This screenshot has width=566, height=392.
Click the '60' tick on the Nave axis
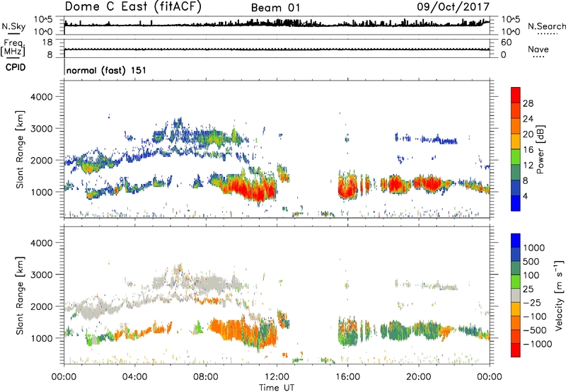pos(506,42)
